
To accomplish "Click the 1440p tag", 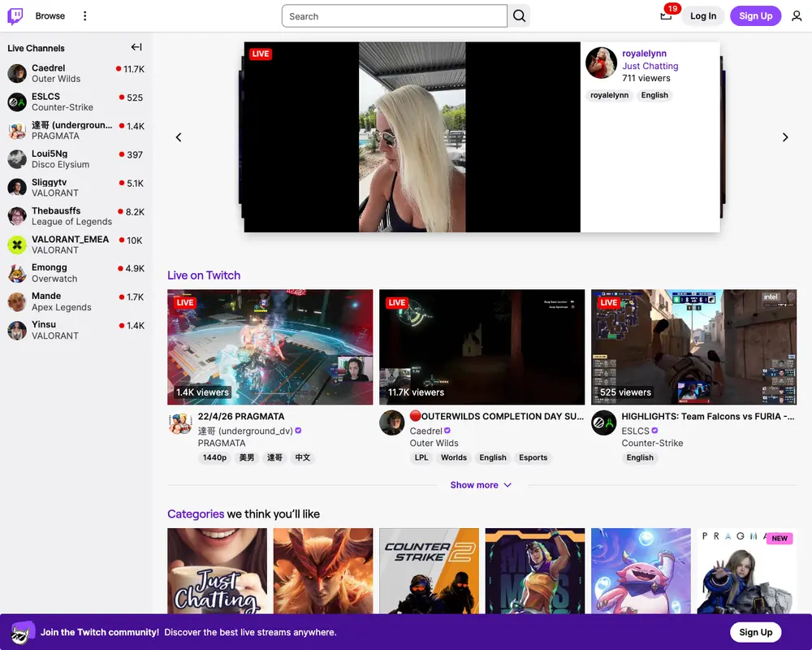I will pyautogui.click(x=214, y=457).
